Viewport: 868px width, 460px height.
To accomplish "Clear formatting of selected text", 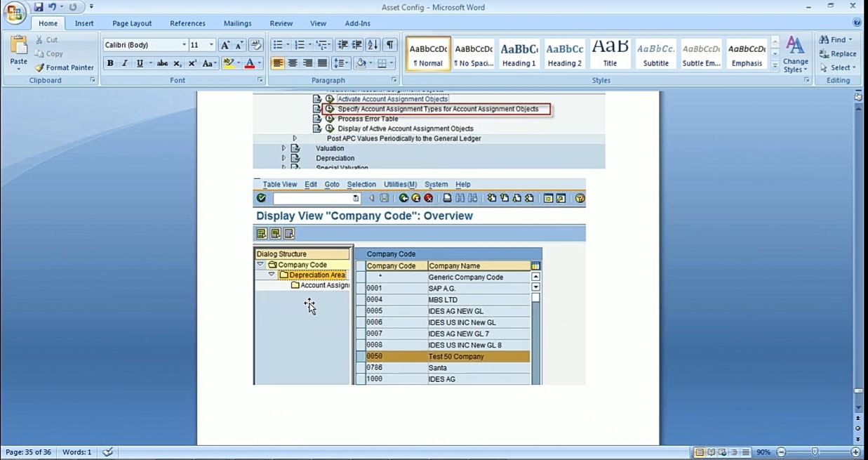I will click(x=256, y=45).
